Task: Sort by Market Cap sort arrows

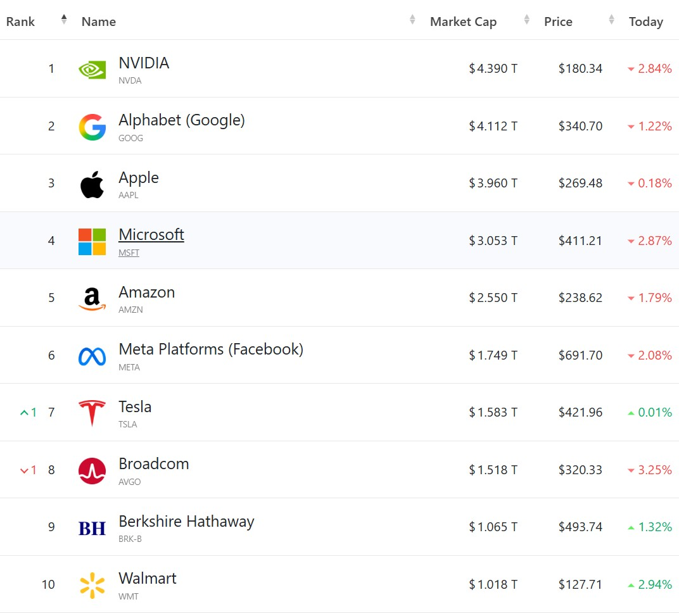Action: coord(526,20)
